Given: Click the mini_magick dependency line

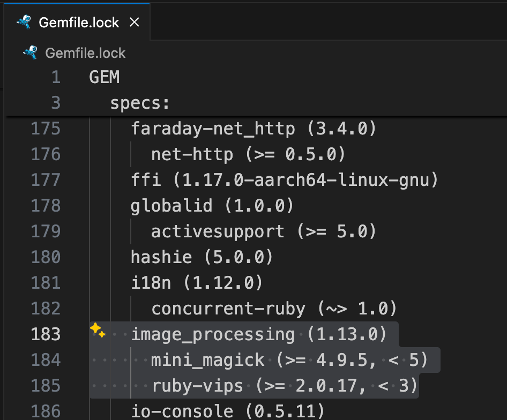Looking at the screenshot, I should [208, 360].
